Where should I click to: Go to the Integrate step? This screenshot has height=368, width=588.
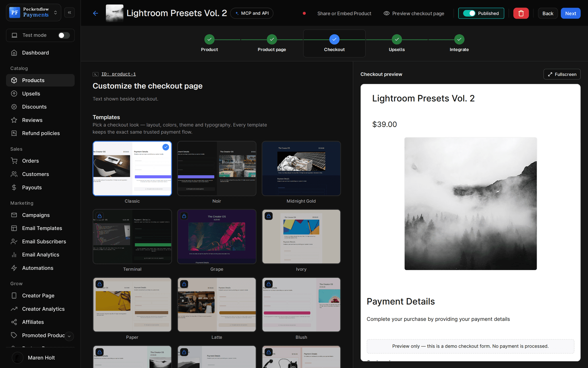459,43
